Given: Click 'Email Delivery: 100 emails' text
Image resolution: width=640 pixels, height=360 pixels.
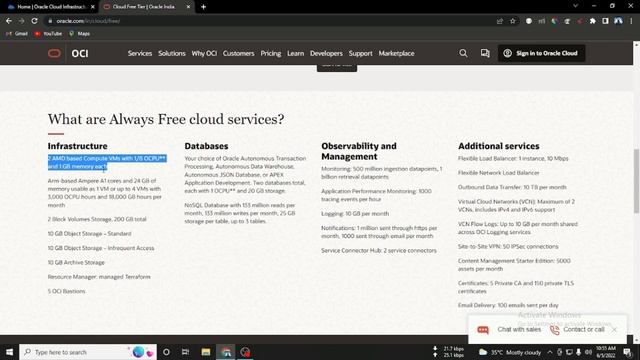Looking at the screenshot, I should pos(508,305).
